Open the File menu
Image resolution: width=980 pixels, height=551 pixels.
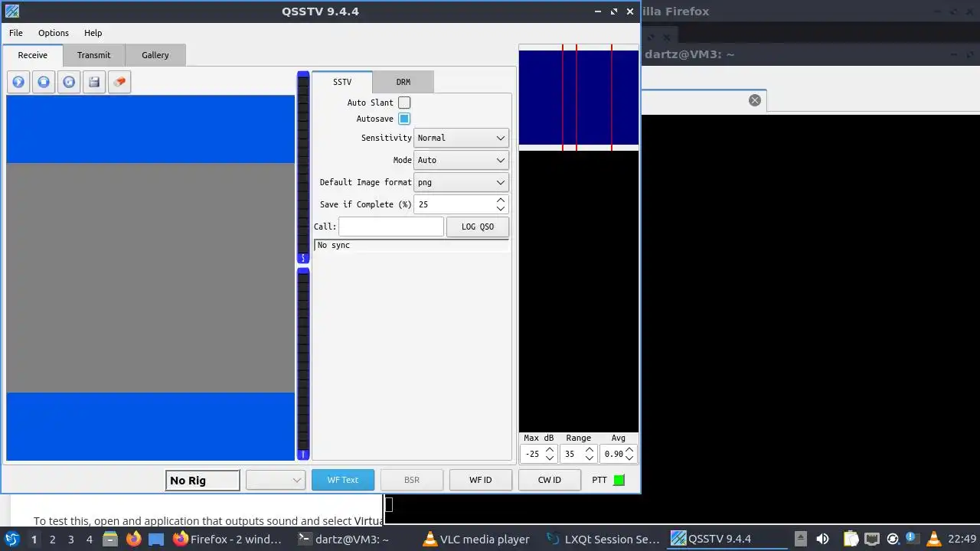(x=16, y=33)
